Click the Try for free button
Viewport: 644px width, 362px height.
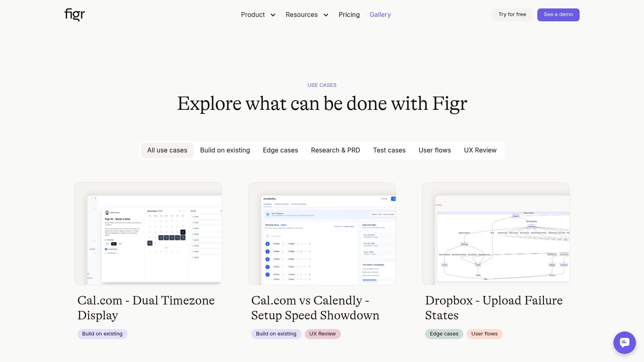[512, 14]
